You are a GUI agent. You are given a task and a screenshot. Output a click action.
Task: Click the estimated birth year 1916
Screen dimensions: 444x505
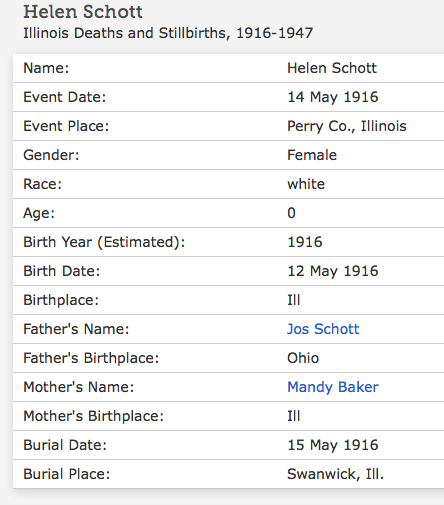[x=305, y=242]
